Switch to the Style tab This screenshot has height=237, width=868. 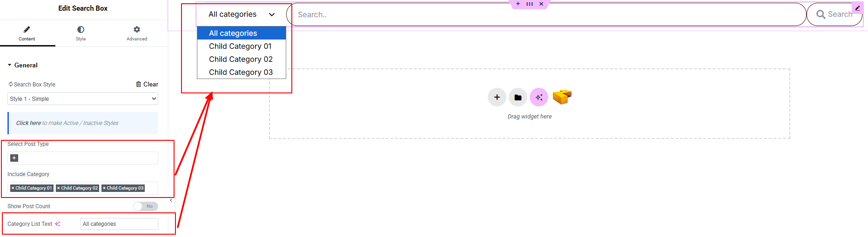[x=81, y=33]
